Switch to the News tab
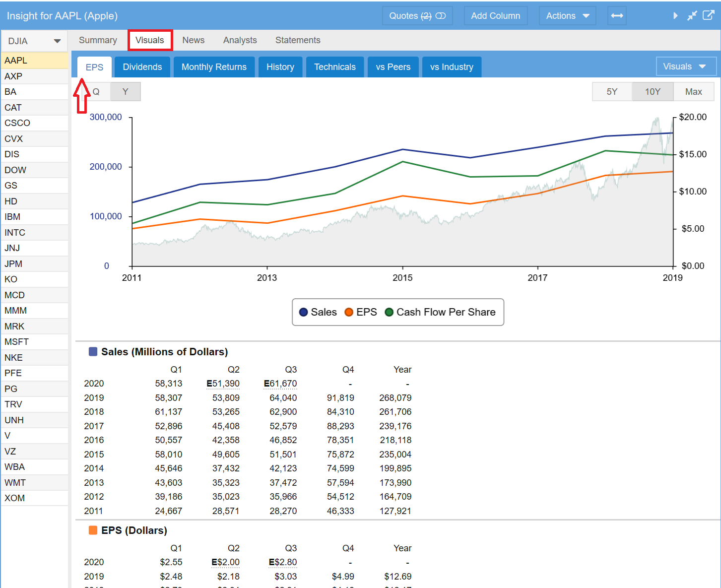This screenshot has height=588, width=721. (x=193, y=40)
